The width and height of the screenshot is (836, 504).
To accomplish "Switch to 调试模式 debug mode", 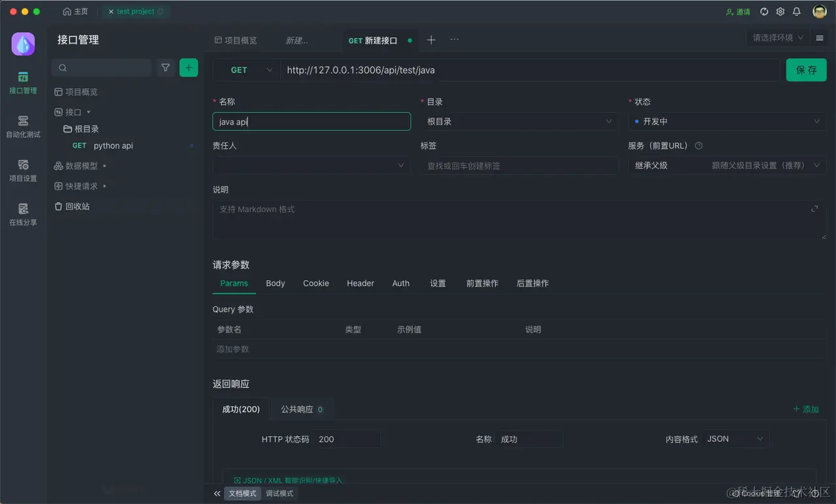I will pos(280,494).
